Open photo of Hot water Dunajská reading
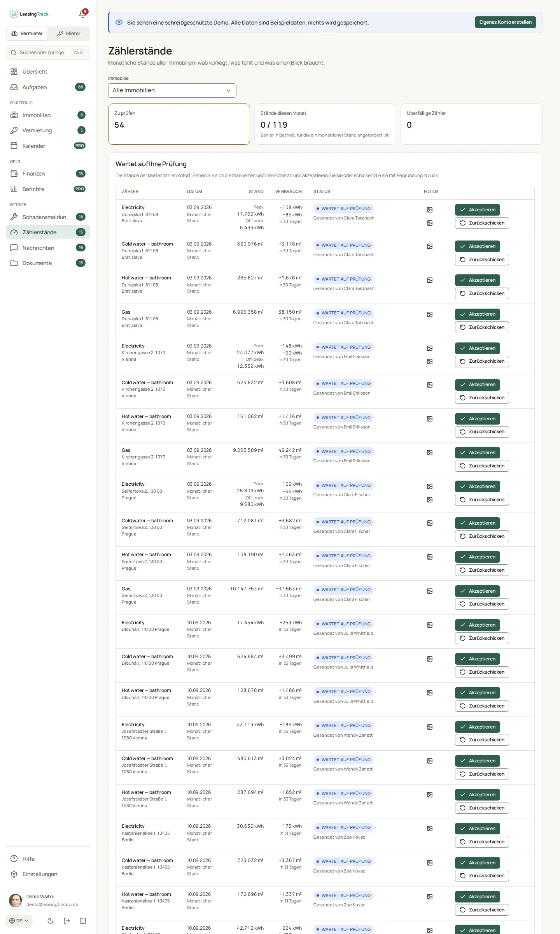This screenshot has width=560, height=934. 430,280
